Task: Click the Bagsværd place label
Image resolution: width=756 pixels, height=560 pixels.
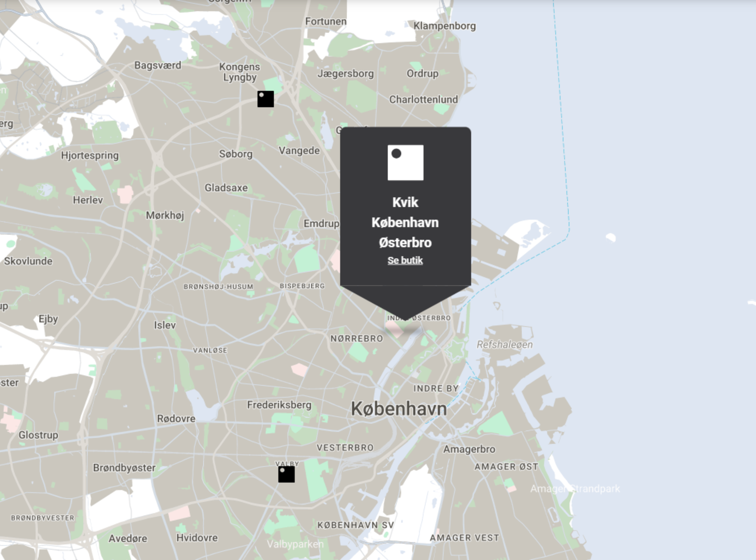Action: [x=157, y=65]
